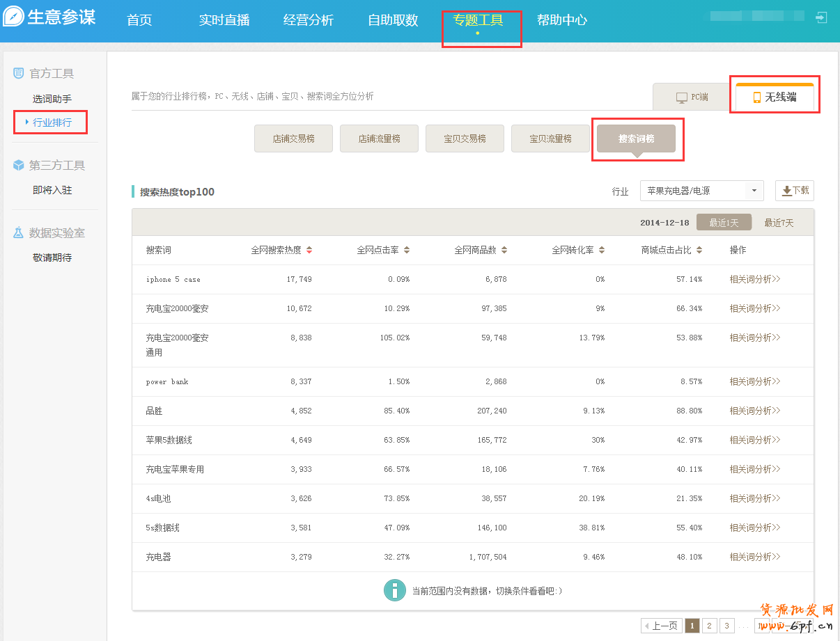Sort by 商城点击占比 column arrows
This screenshot has height=641, width=840.
click(x=699, y=251)
